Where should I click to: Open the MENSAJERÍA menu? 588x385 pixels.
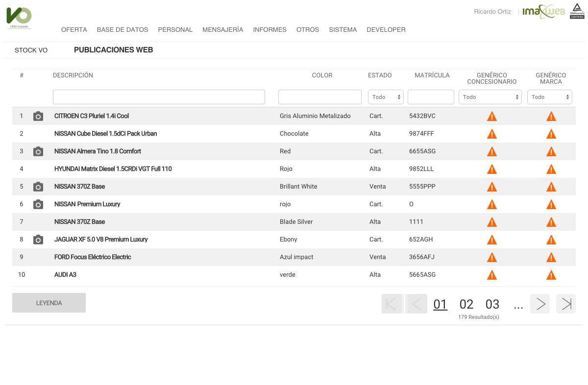(x=223, y=30)
